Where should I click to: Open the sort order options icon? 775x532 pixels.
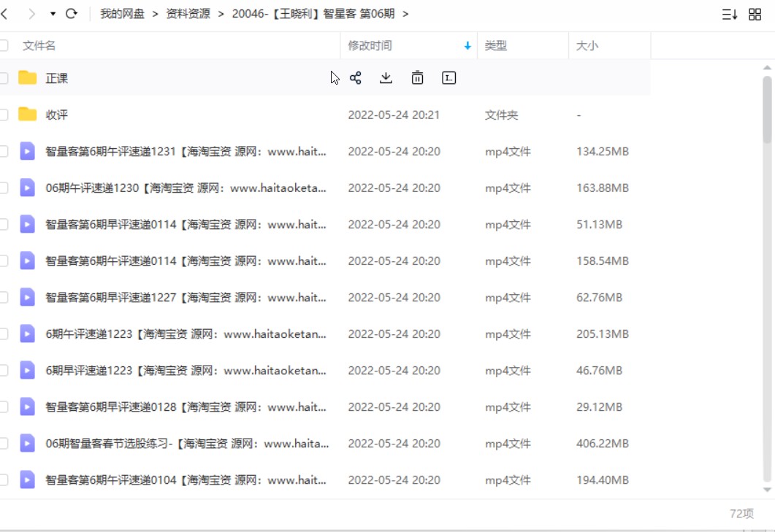[730, 15]
